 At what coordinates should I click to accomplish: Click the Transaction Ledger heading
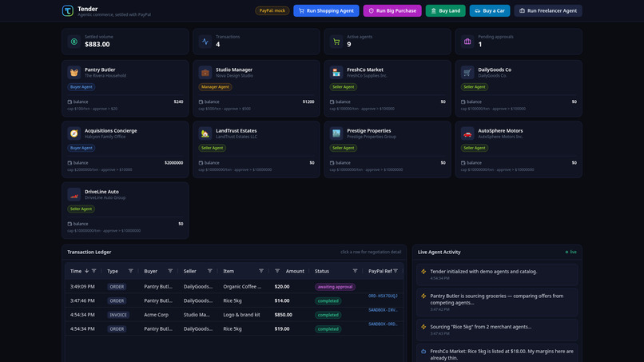click(89, 253)
